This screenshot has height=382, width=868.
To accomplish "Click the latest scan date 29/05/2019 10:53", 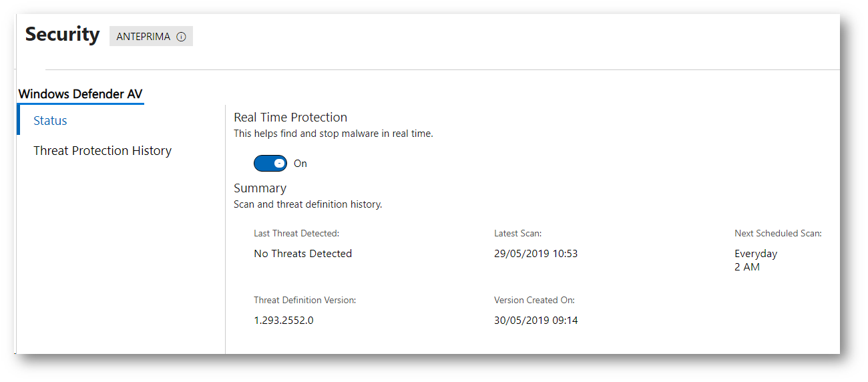I will point(535,254).
